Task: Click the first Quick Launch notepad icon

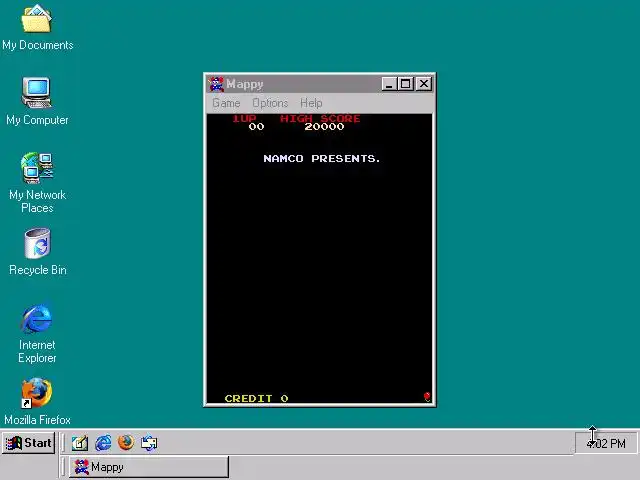Action: pyautogui.click(x=80, y=443)
